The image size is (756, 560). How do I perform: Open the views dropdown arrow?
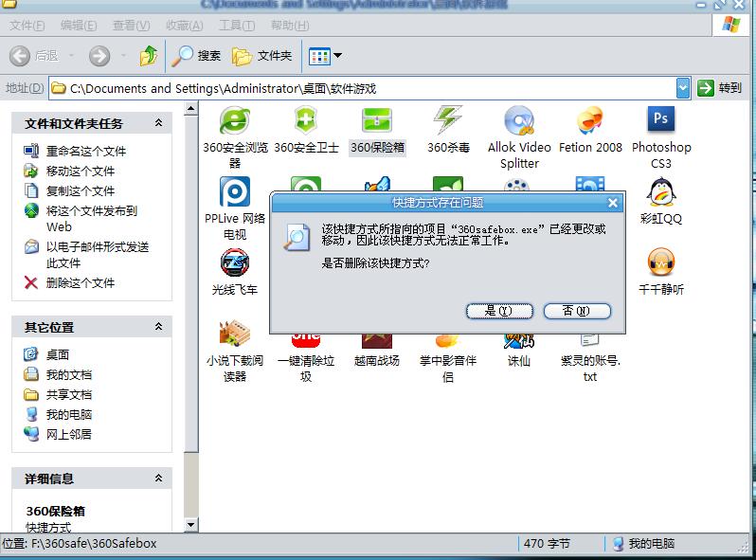pos(338,56)
